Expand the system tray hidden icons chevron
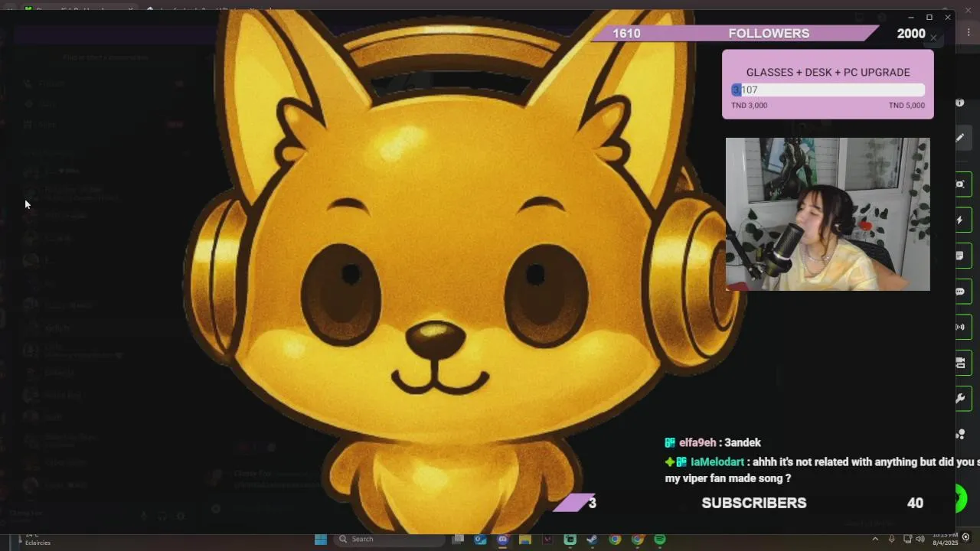980x551 pixels. pyautogui.click(x=875, y=540)
